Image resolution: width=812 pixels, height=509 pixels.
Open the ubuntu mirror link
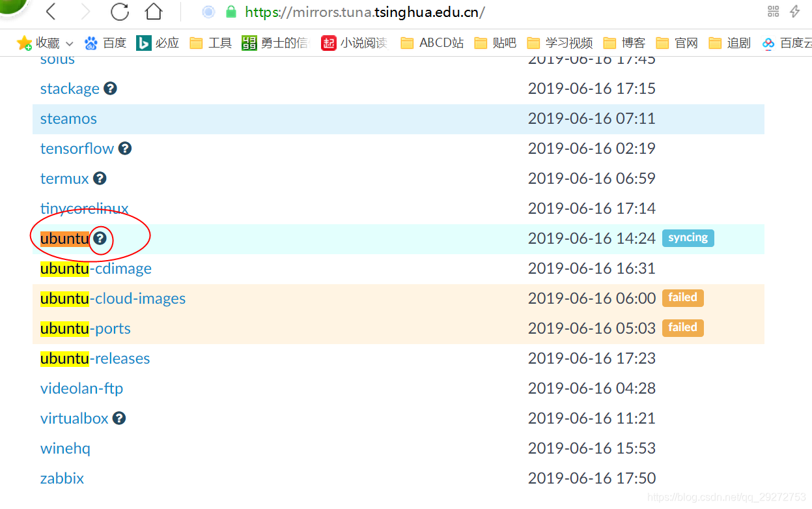click(x=64, y=239)
